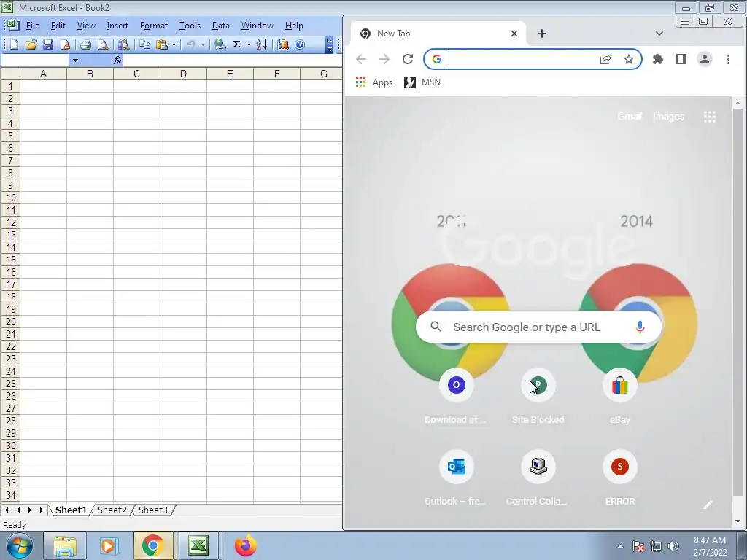Click the Copy icon in Excel toolbar
The image size is (747, 560).
tap(145, 44)
